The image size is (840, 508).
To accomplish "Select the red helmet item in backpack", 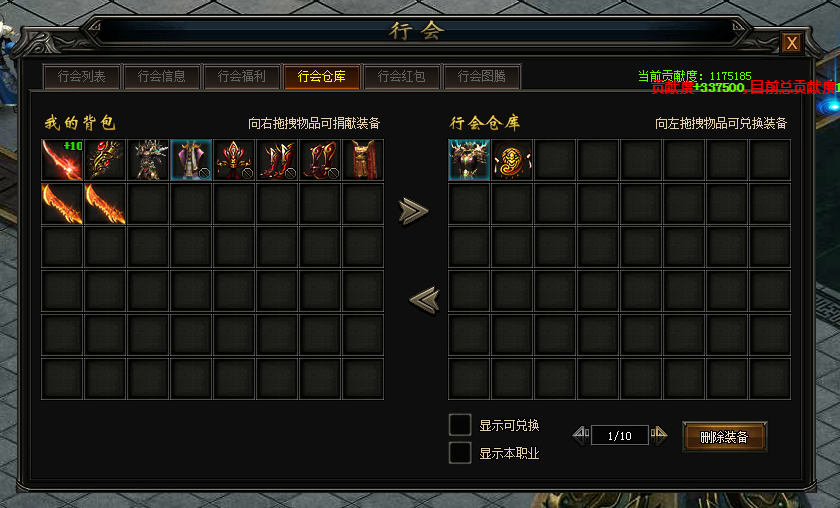I will [x=234, y=160].
